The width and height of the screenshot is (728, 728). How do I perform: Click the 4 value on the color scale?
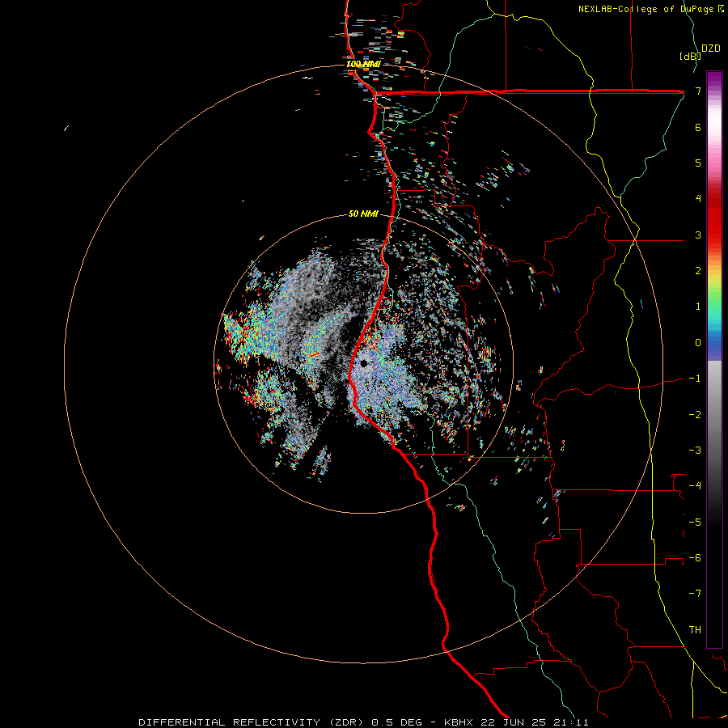pyautogui.click(x=698, y=199)
